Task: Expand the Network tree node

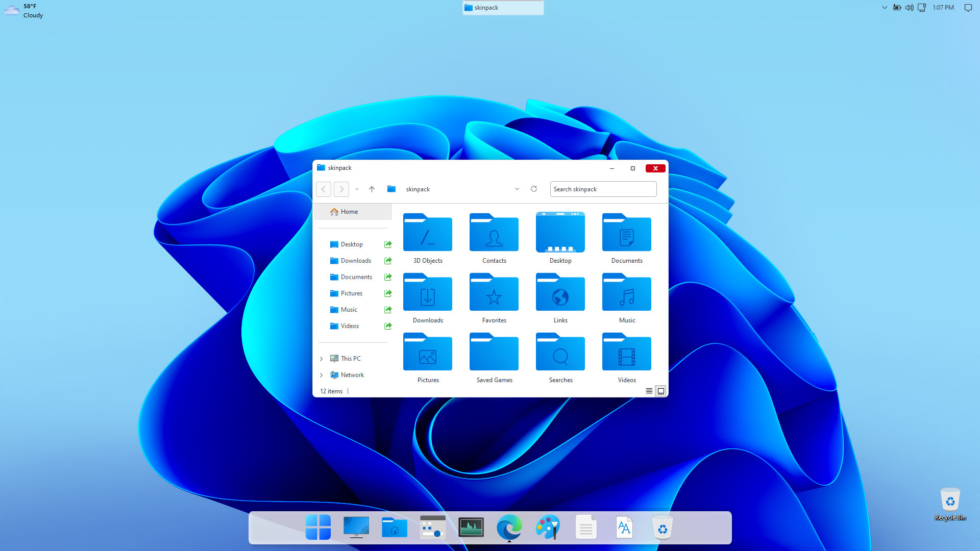Action: (322, 375)
